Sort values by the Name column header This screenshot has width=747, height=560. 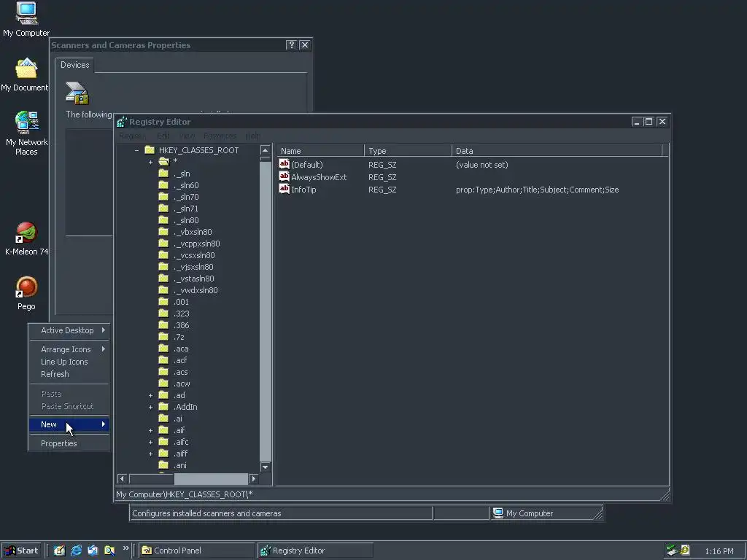(320, 150)
